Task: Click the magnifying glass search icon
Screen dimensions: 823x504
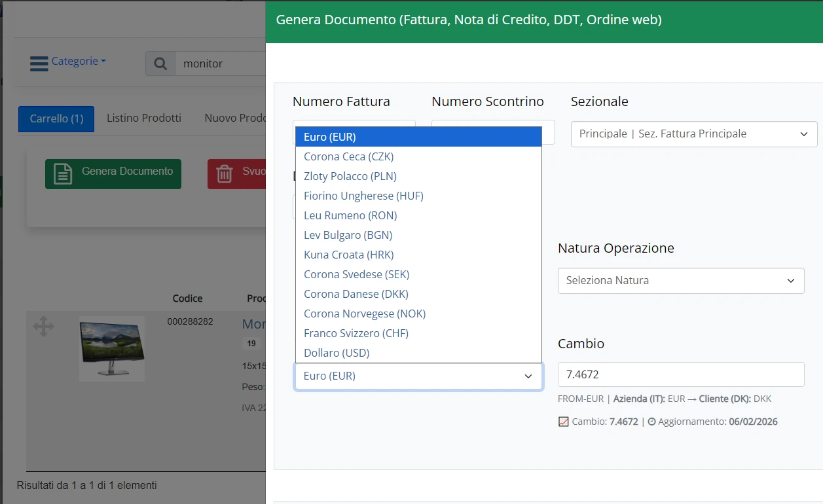Action: [x=160, y=63]
